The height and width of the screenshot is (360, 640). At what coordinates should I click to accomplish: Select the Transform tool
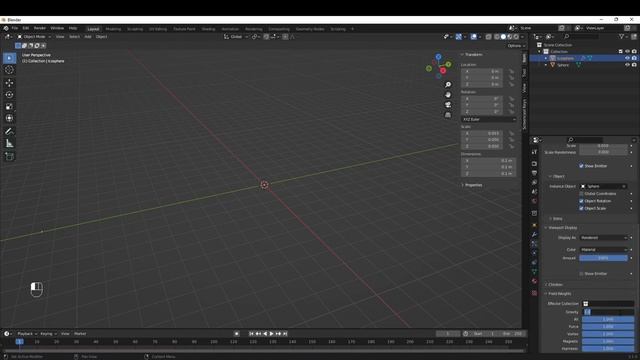[x=9, y=118]
